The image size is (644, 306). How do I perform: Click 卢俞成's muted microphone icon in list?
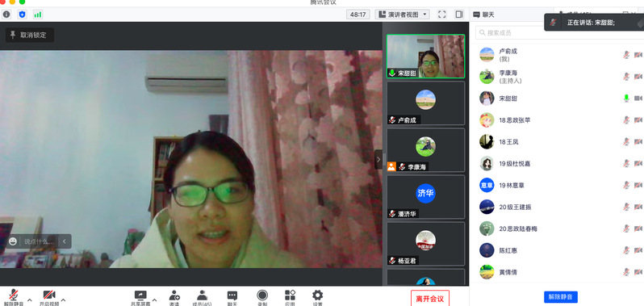(626, 55)
